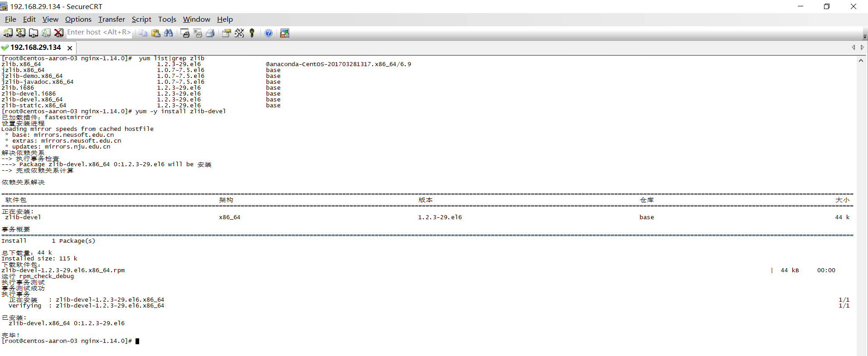Screen dimensions: 868x356
Task: Click the text 'zlib-static.x86_64'
Action: [34, 106]
